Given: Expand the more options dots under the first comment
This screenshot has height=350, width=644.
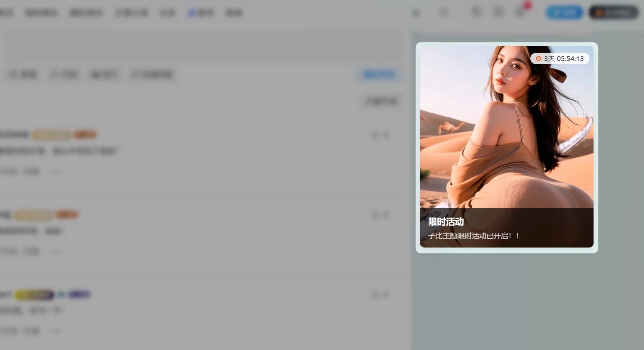Looking at the screenshot, I should [x=55, y=171].
